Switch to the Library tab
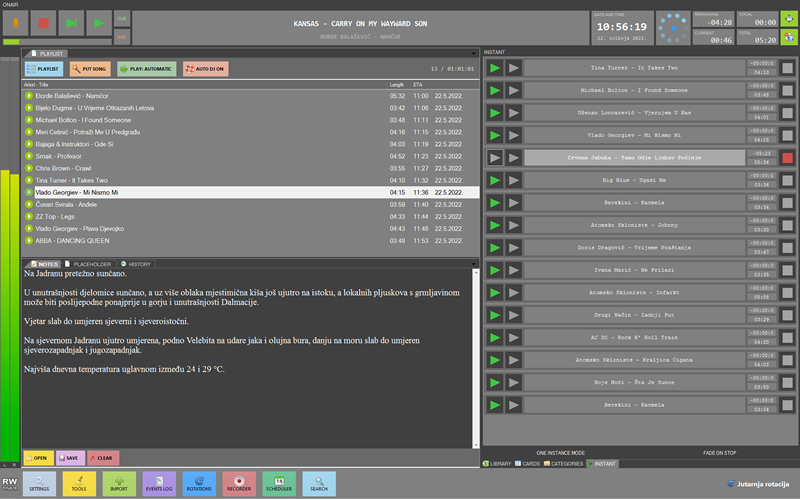The width and height of the screenshot is (800, 500). 500,464
